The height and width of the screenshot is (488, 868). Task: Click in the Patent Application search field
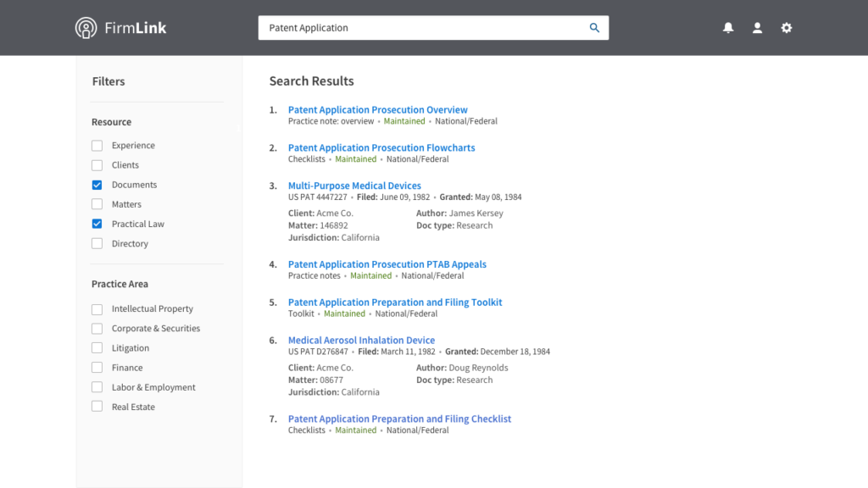[424, 28]
